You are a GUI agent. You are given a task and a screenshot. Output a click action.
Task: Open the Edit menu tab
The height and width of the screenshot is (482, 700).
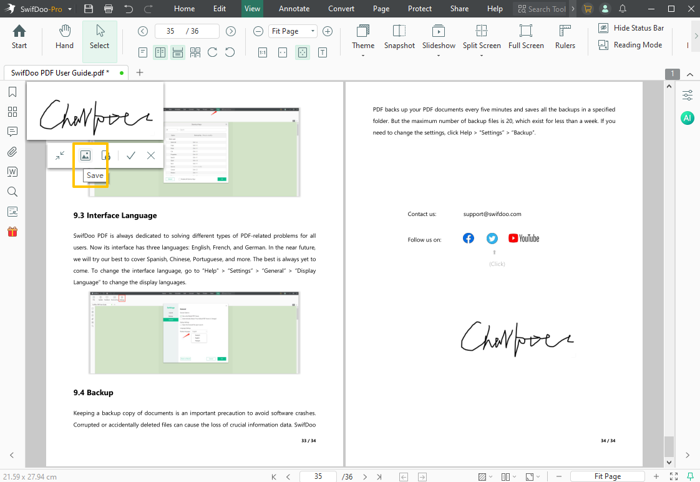tap(219, 8)
